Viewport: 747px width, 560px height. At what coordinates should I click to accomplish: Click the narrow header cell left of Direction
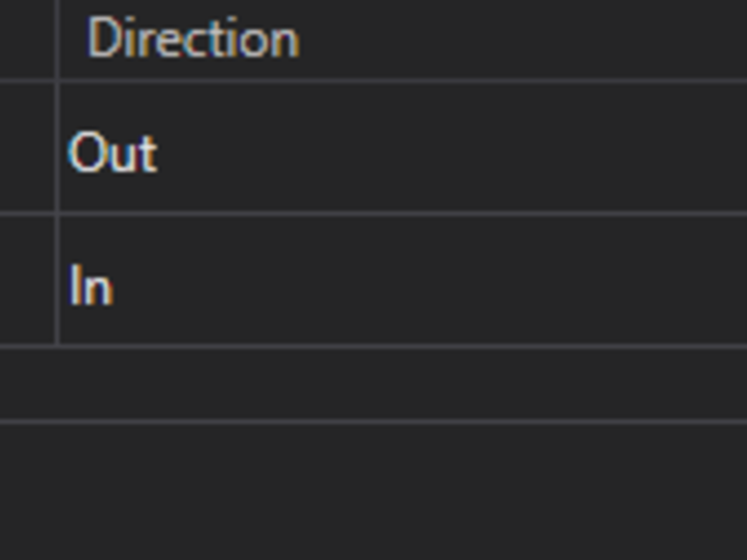tap(27, 38)
